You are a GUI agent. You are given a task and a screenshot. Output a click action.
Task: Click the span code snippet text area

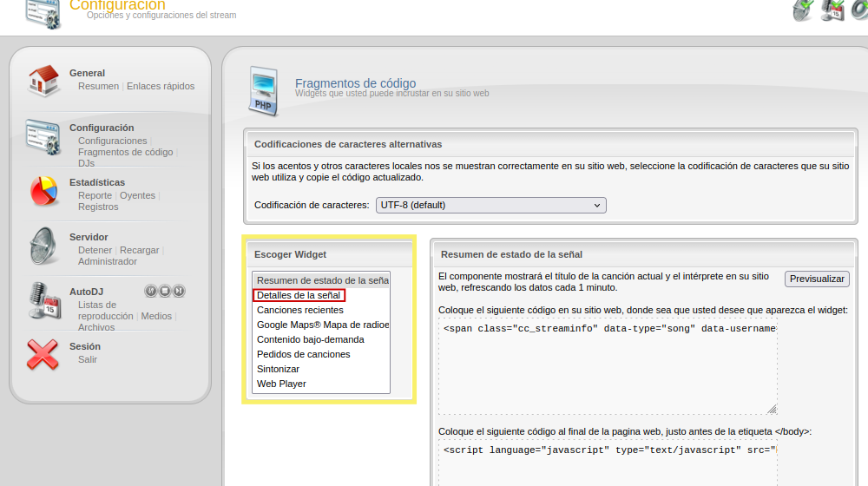[607, 364]
